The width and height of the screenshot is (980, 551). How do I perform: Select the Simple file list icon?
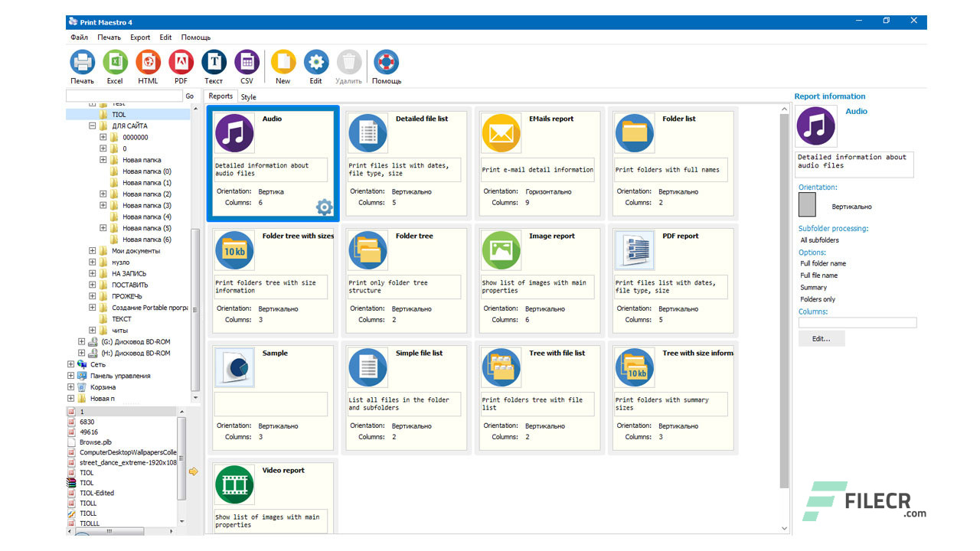pyautogui.click(x=367, y=367)
